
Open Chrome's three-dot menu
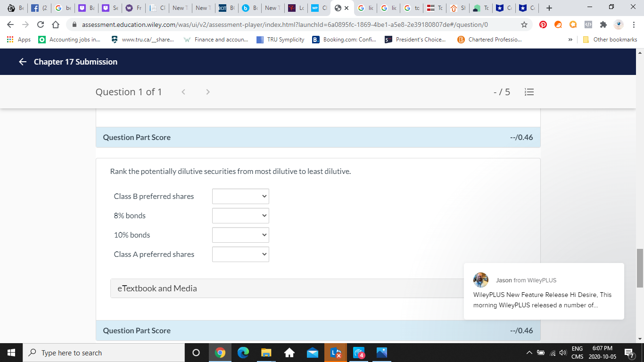[x=633, y=24]
